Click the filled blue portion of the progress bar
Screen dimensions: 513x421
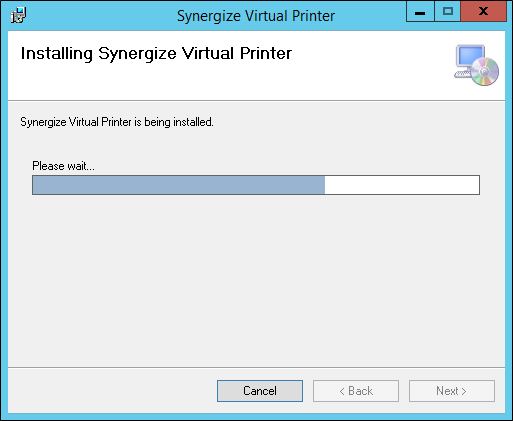(x=179, y=185)
